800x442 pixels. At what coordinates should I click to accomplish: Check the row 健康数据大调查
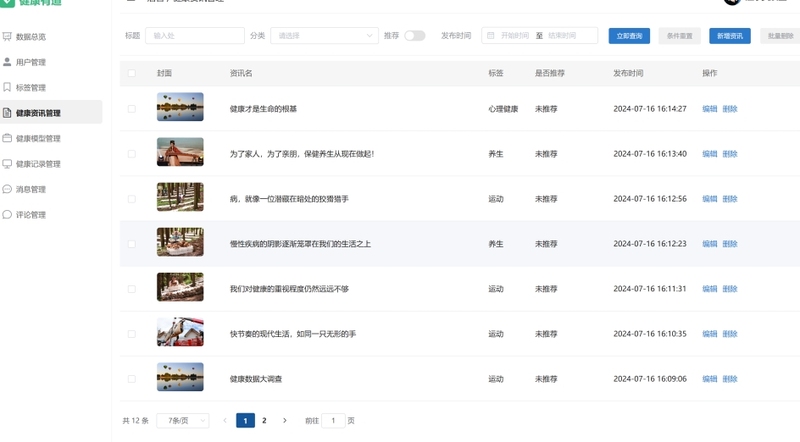(132, 379)
